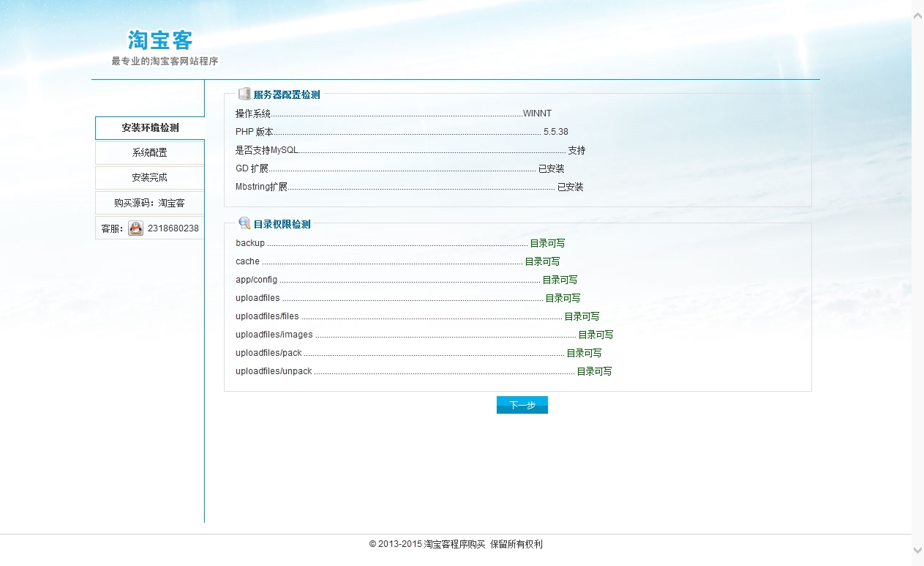Click the app/config directory name
Image resolution: width=924 pixels, height=566 pixels.
[256, 280]
